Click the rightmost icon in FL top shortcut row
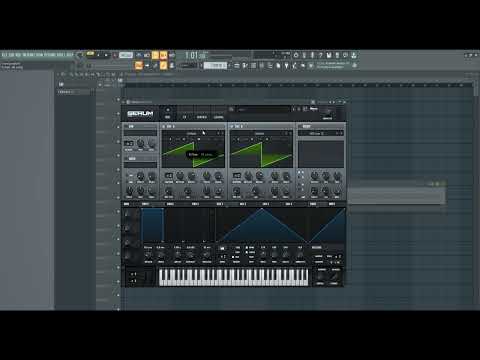Viewport: 480px width, 360px height. (x=354, y=55)
